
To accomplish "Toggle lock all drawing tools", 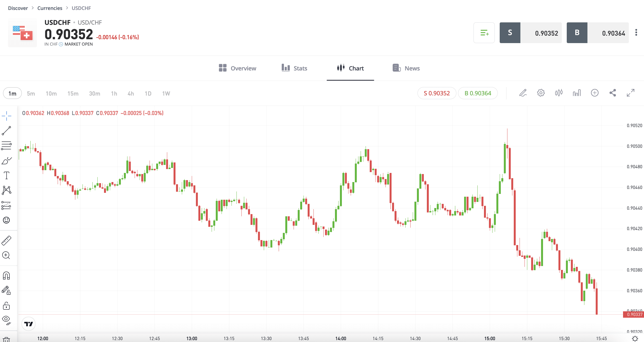I will tap(6, 306).
